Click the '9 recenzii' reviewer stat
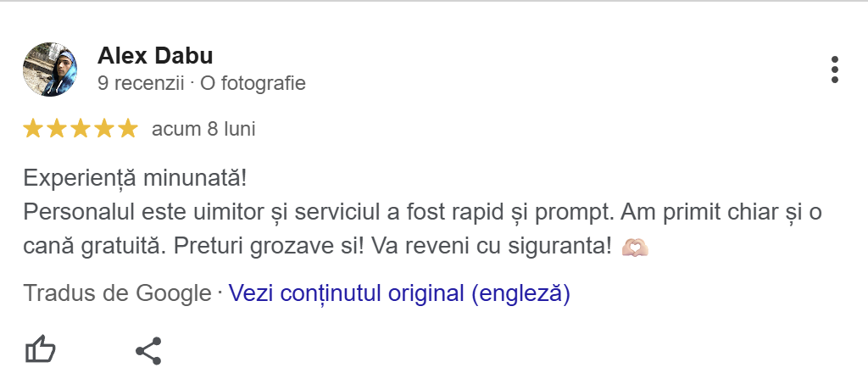 141,84
